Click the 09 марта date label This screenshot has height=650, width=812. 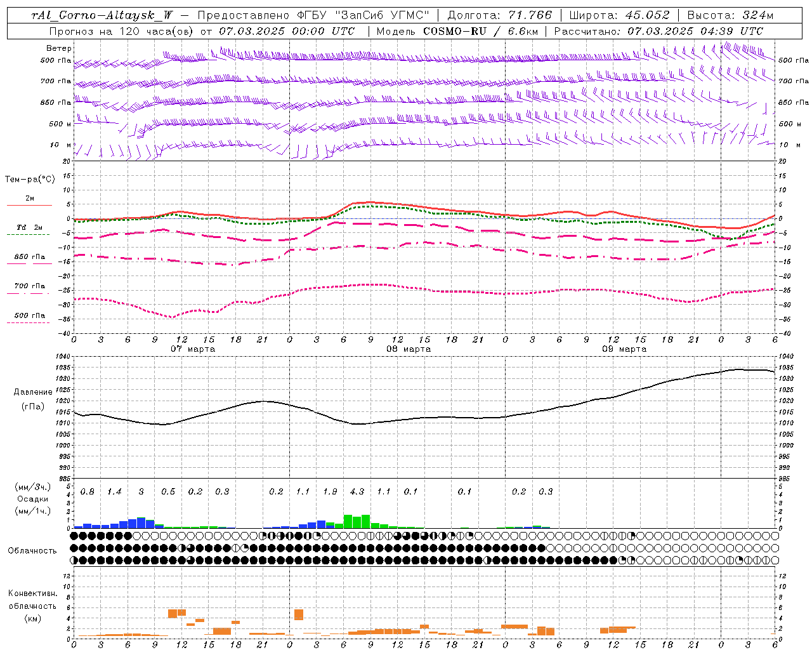(624, 349)
